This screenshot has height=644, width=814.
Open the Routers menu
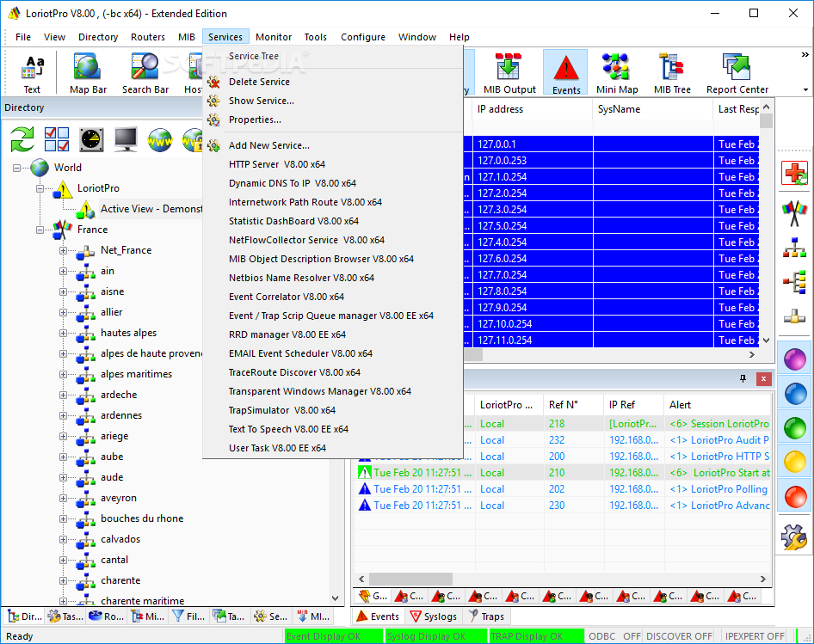click(148, 37)
